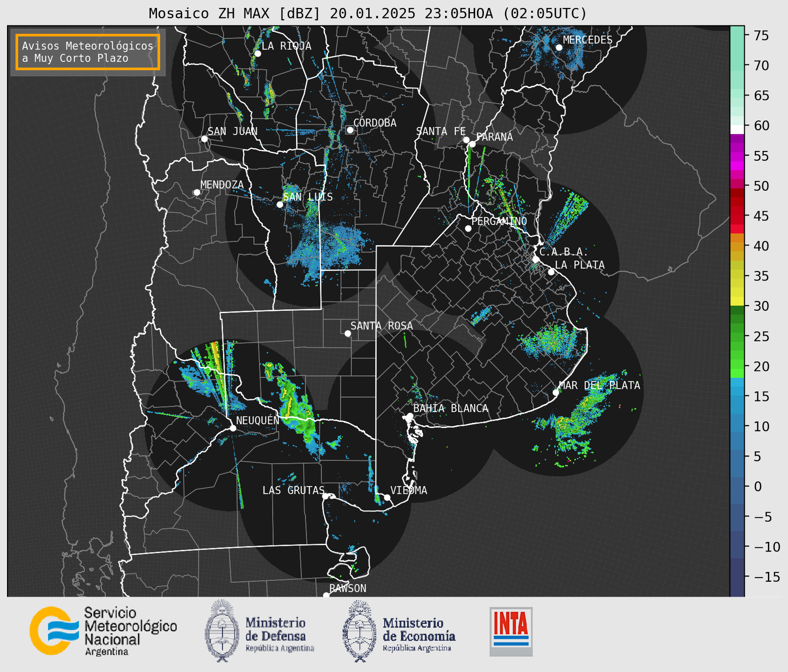Click the 'NEUQUÉN' map label

click(x=258, y=420)
